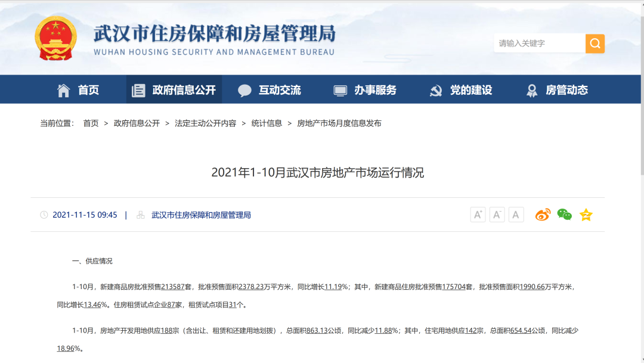This screenshot has height=363, width=644.
Task: Increase font size with A+ button
Action: [478, 215]
